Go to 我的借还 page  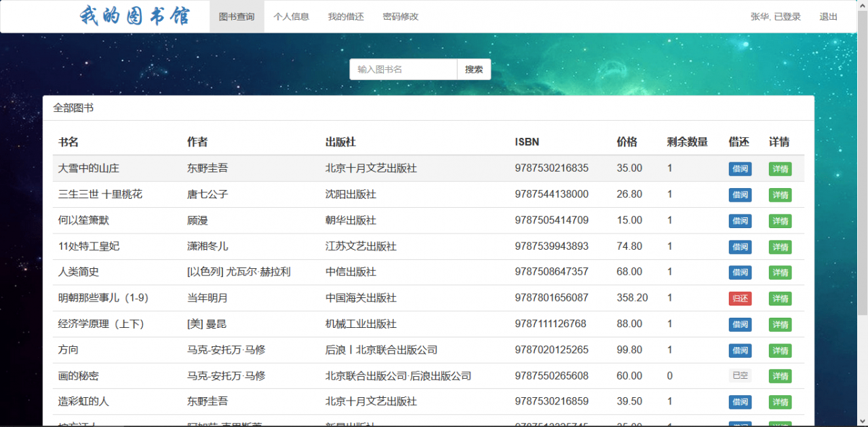point(346,16)
